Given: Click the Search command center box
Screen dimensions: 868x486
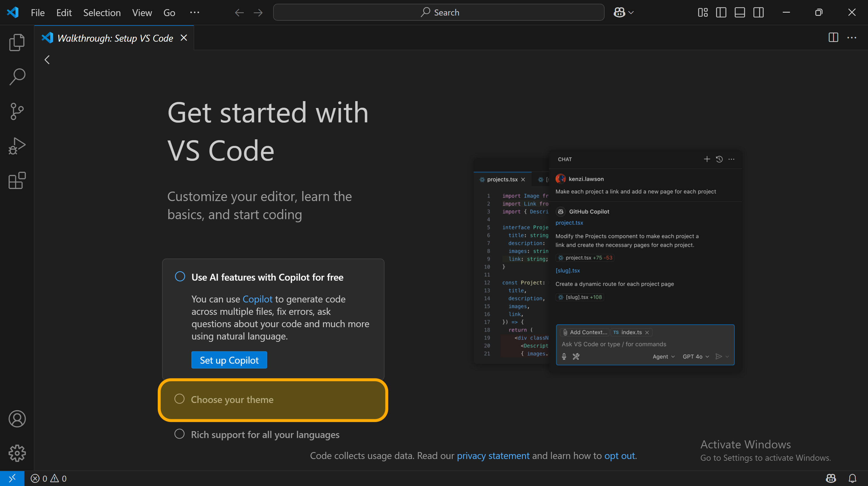Looking at the screenshot, I should click(x=439, y=12).
